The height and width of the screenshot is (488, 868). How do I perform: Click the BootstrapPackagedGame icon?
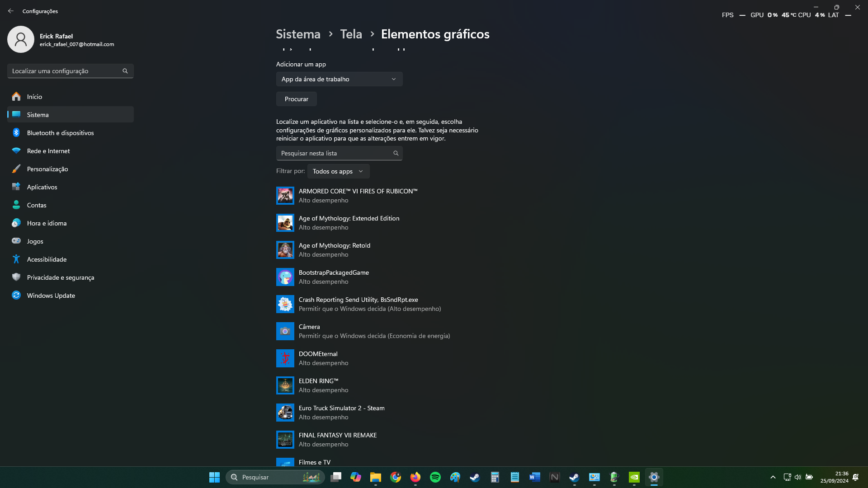click(285, 277)
